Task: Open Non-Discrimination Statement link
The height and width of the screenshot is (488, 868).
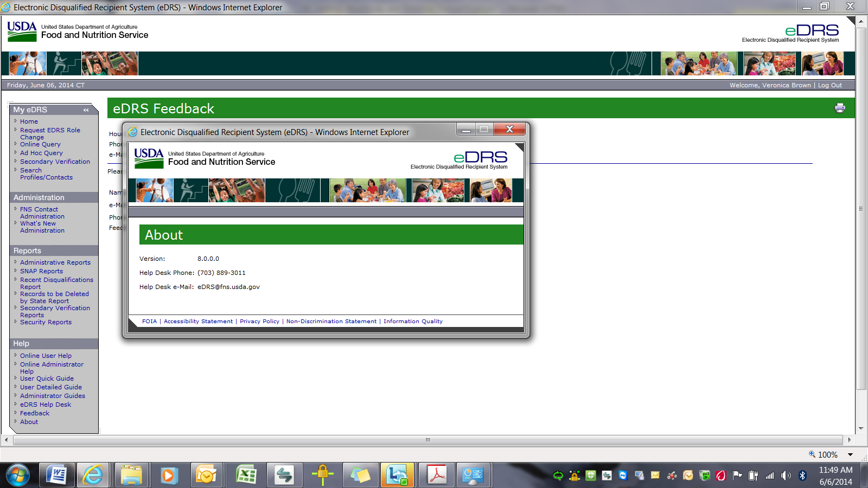Action: tap(331, 322)
